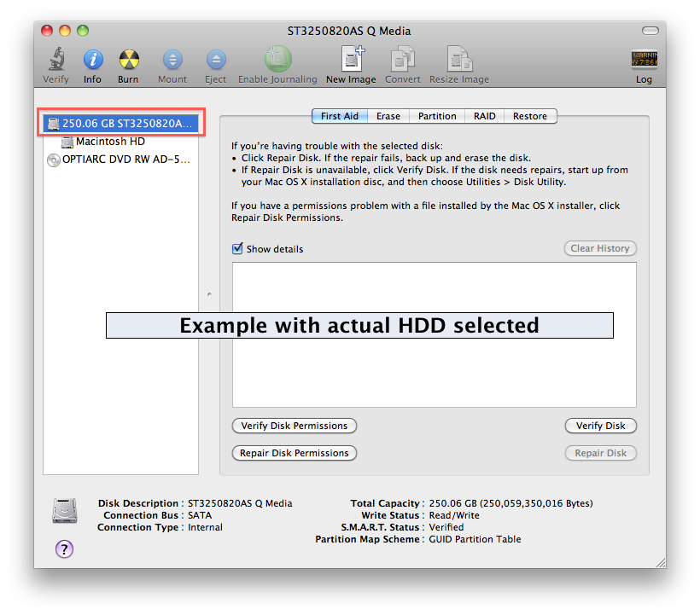Click the Connection Bus value SATA
The image size is (700, 615).
click(x=200, y=515)
